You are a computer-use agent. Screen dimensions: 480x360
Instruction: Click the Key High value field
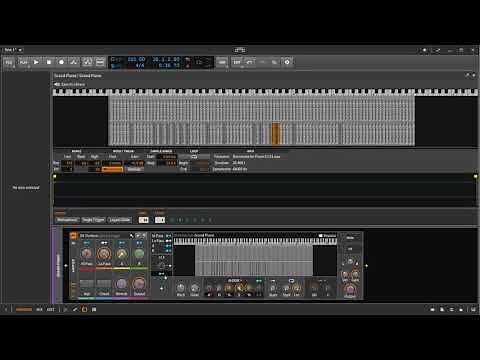click(x=95, y=163)
